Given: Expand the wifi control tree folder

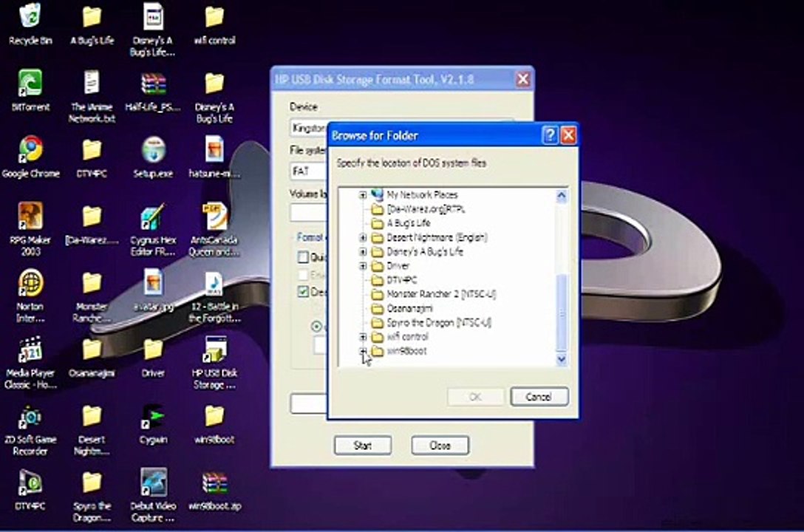Looking at the screenshot, I should tap(363, 337).
